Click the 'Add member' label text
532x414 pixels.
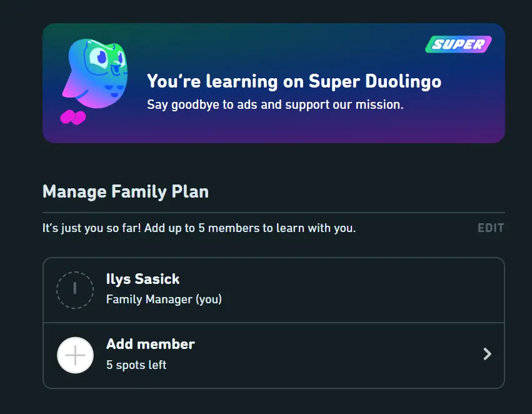[151, 344]
